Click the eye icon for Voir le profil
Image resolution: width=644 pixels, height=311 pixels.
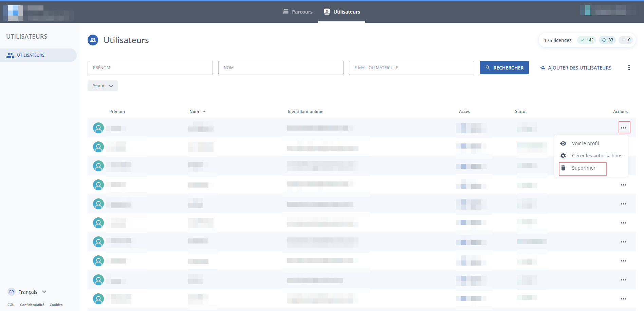coord(563,143)
